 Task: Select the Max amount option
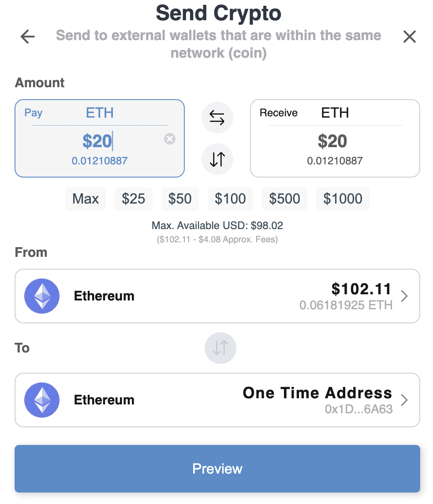[x=86, y=199]
